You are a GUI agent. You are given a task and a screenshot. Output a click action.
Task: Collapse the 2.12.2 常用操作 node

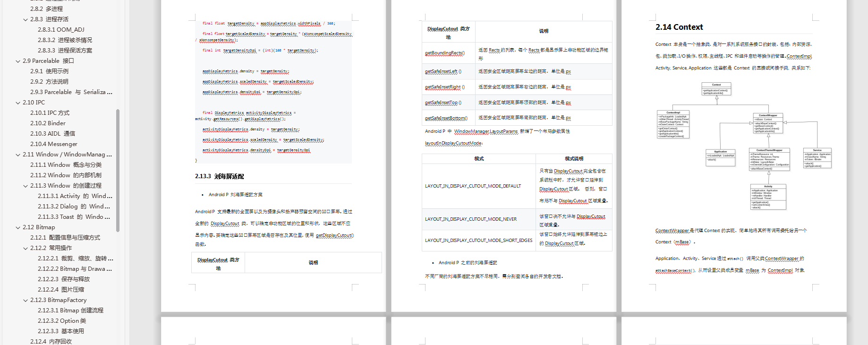[26, 248]
